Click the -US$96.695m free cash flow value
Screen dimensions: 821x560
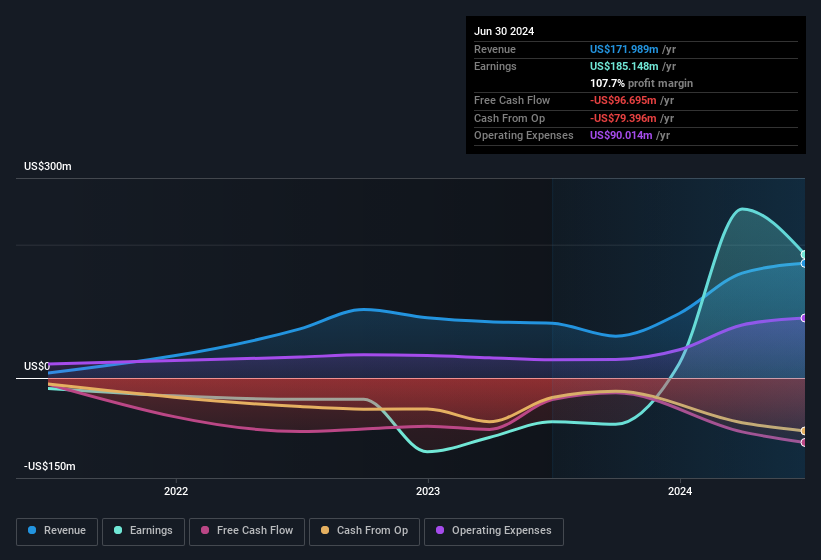[x=623, y=100]
